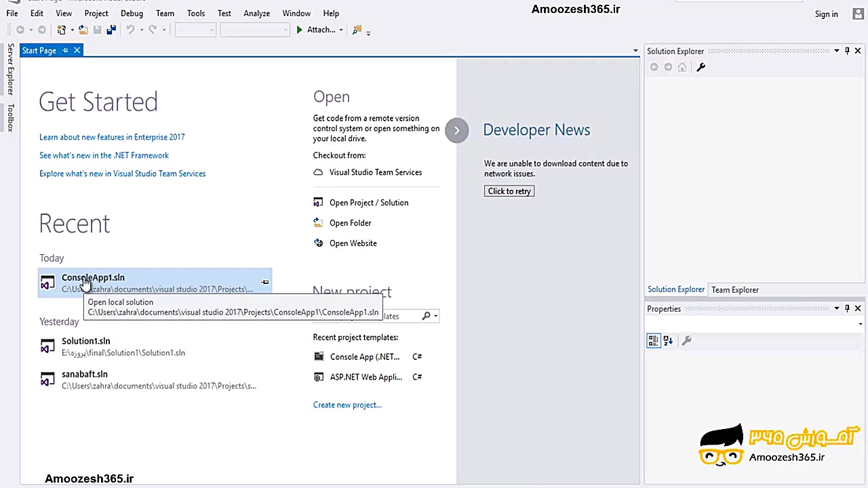Open Learn about new features in Enterprise 2017
This screenshot has width=868, height=488.
(112, 137)
